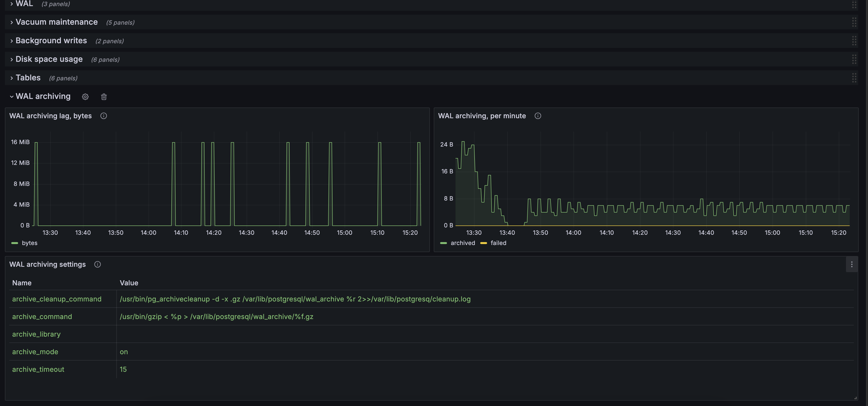Click info icon beside WAL archiving settings
This screenshot has height=406, width=868.
[97, 264]
